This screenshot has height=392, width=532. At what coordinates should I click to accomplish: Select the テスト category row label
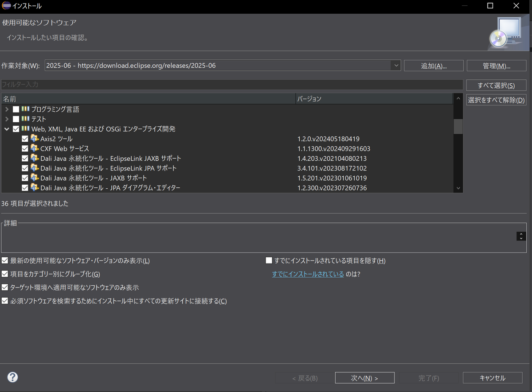[x=39, y=119]
